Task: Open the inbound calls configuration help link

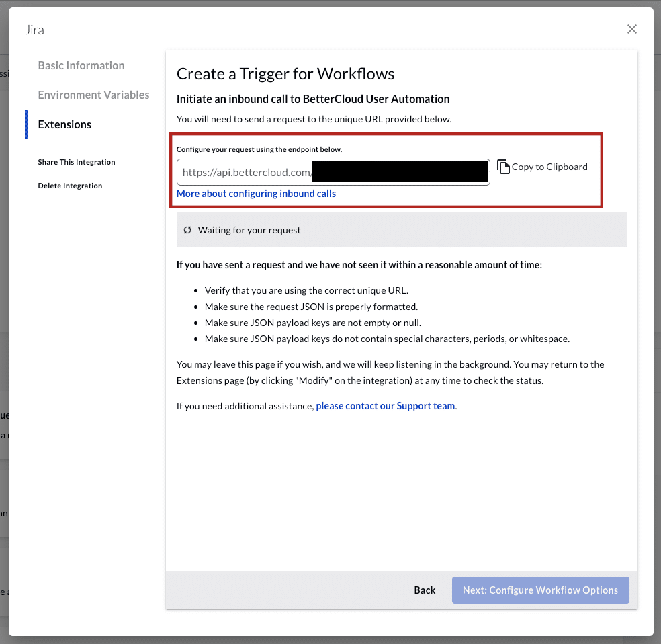Action: pos(256,193)
